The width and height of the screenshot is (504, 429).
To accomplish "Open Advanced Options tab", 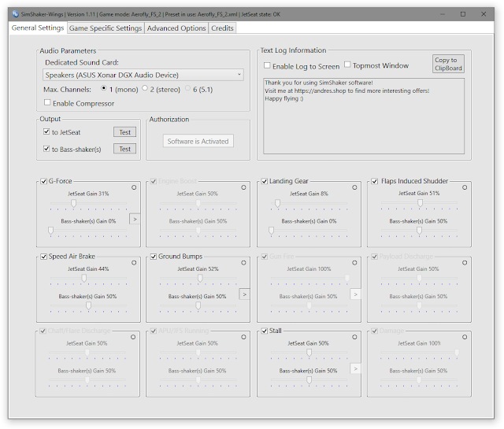I will point(176,28).
